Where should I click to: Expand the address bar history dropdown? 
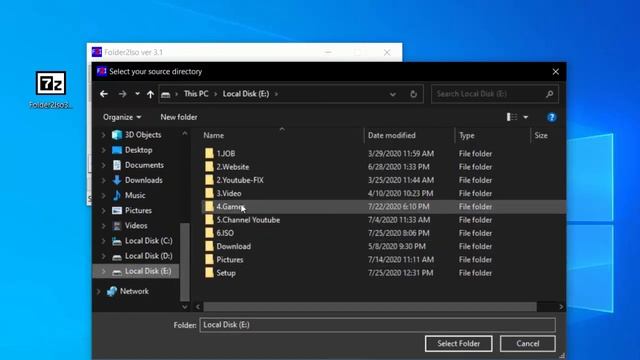click(x=392, y=94)
